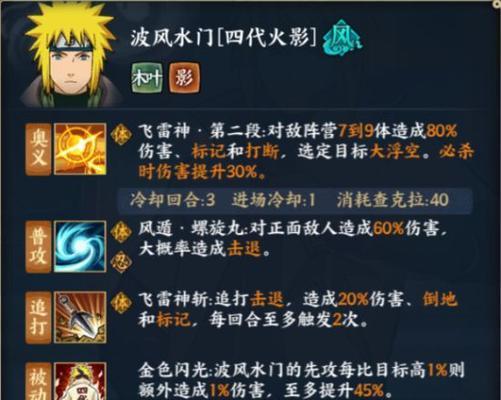501x400 pixels.
Task: Select the 奥义 skill type label
Action: pyautogui.click(x=39, y=149)
